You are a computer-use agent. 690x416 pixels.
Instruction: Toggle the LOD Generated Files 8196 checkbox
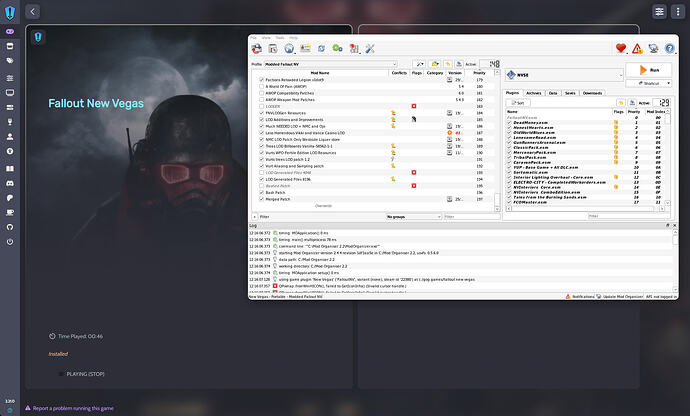click(262, 180)
